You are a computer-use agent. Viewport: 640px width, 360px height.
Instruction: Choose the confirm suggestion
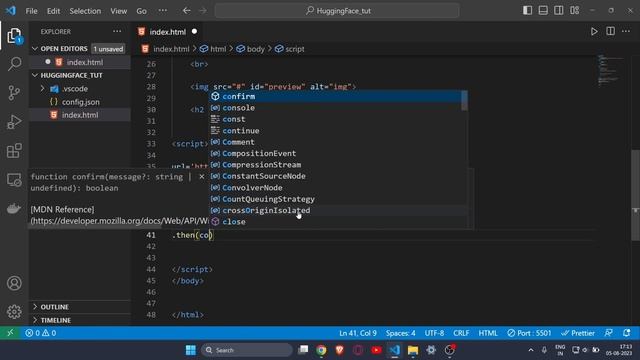(338, 96)
